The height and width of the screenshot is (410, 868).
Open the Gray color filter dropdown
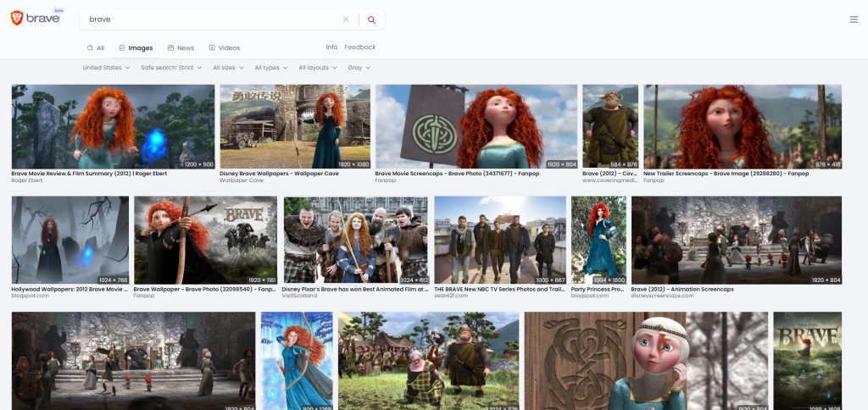click(x=359, y=68)
